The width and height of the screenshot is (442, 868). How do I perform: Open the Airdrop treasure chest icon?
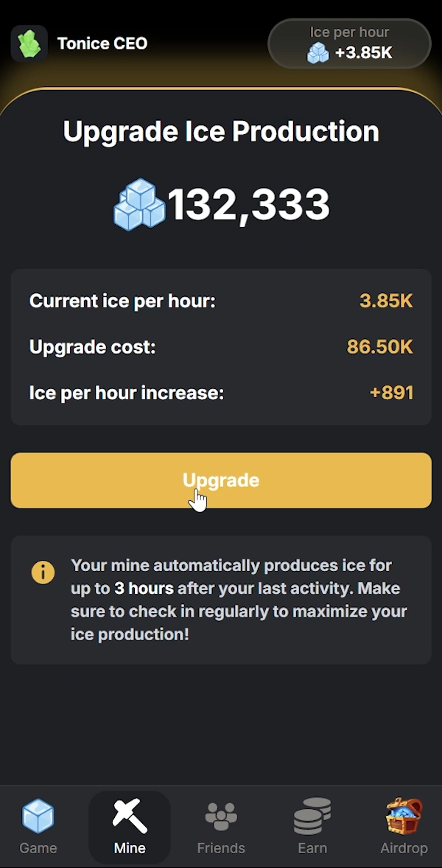click(x=404, y=814)
